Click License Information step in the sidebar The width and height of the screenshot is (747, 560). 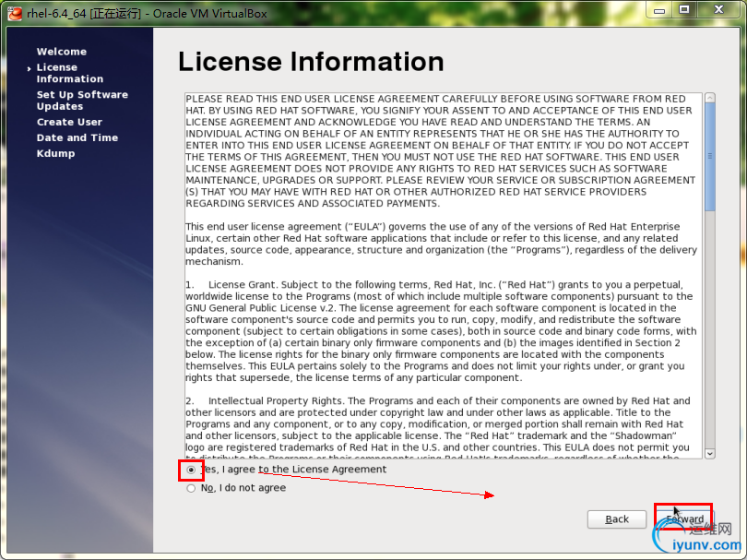tap(69, 73)
